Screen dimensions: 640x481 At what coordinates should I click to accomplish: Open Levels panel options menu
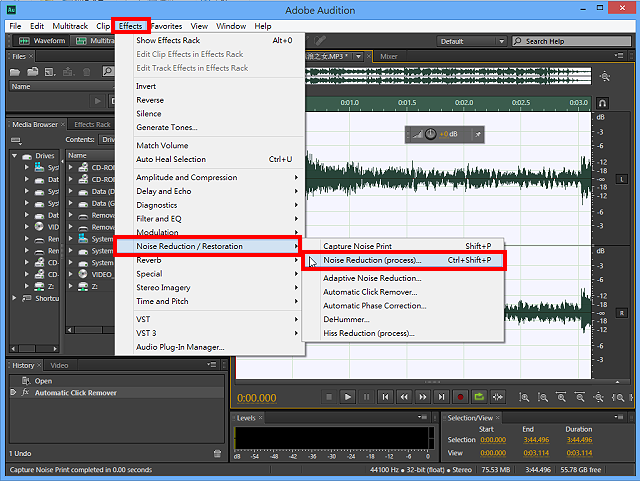[x=422, y=418]
